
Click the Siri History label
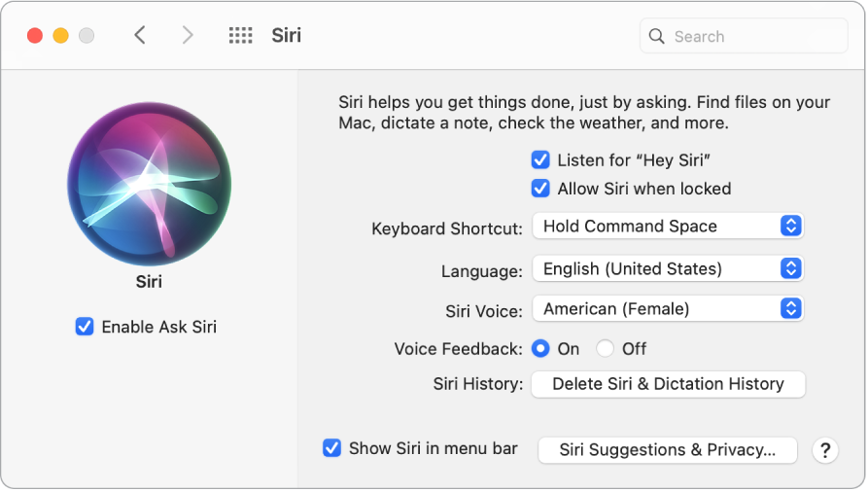[x=478, y=384]
